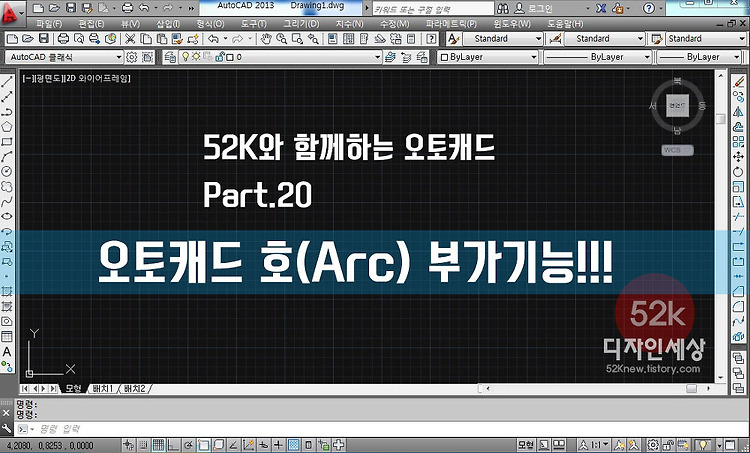The image size is (750, 453).
Task: Click the Cut scissors icon
Action: point(130,39)
